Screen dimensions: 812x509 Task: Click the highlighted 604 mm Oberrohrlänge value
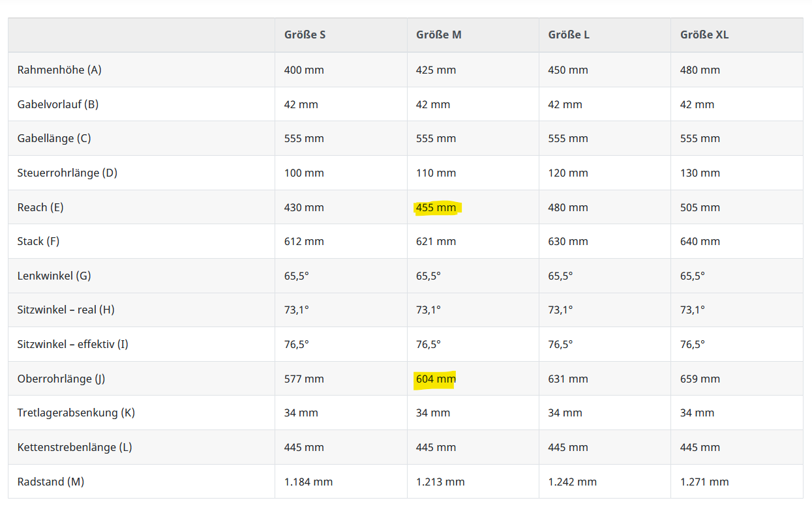[436, 379]
